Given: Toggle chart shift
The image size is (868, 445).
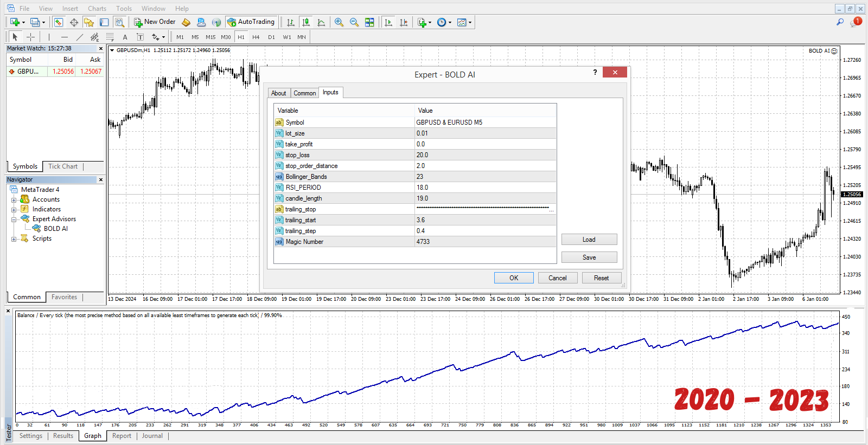Looking at the screenshot, I should pyautogui.click(x=404, y=22).
